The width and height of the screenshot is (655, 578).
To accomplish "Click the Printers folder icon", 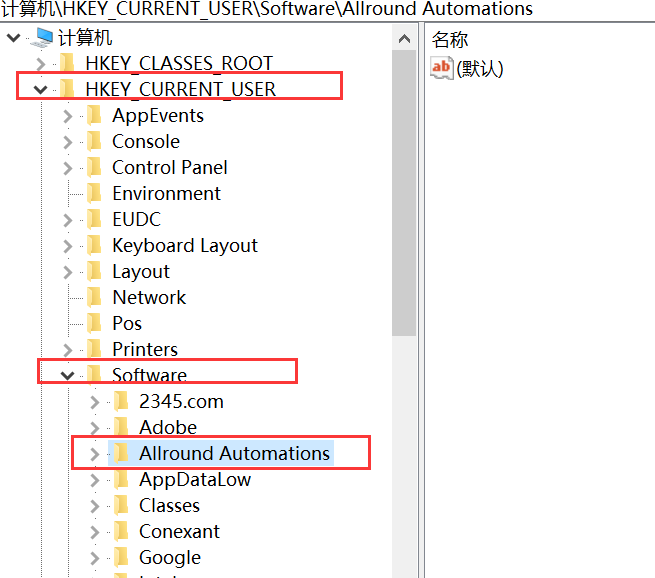I will point(95,349).
